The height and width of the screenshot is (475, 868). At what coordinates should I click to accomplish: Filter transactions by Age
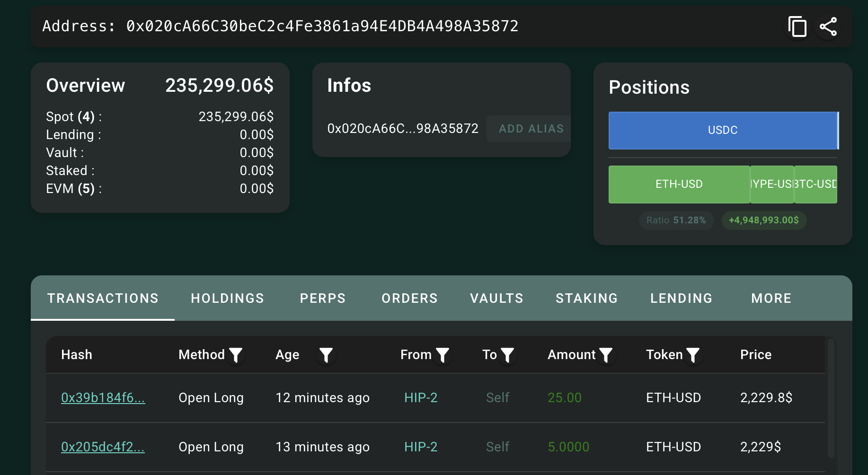[x=326, y=355]
